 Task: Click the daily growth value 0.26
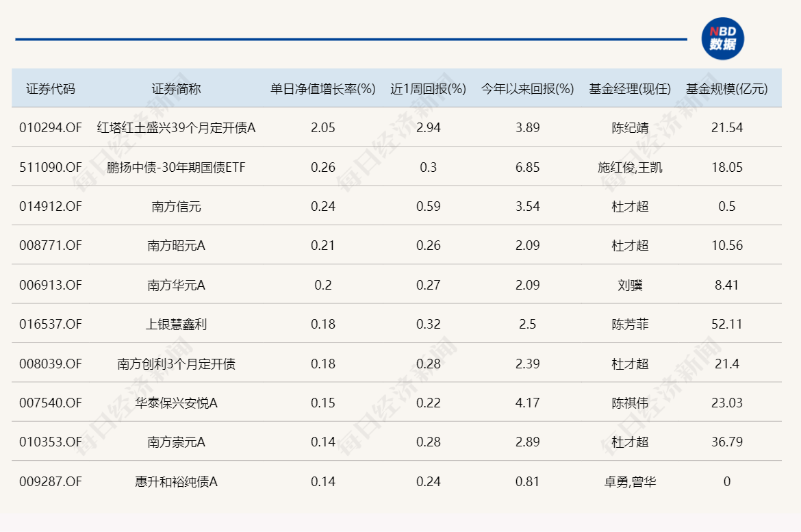point(323,167)
